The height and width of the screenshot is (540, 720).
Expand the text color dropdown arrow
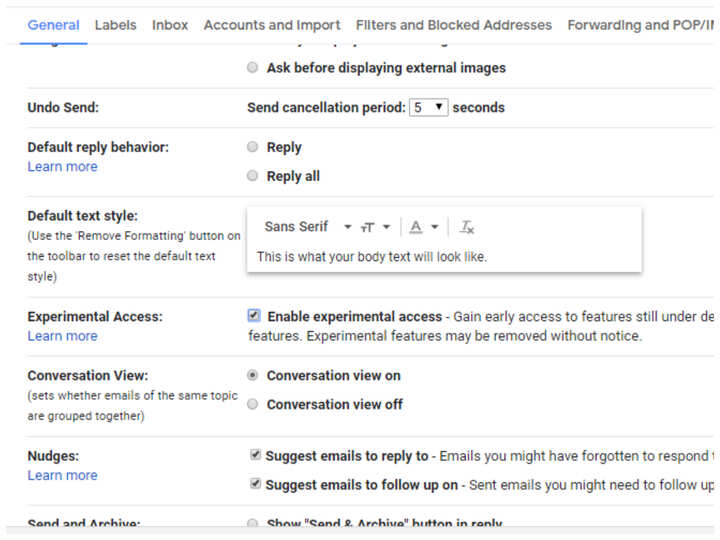pos(434,227)
